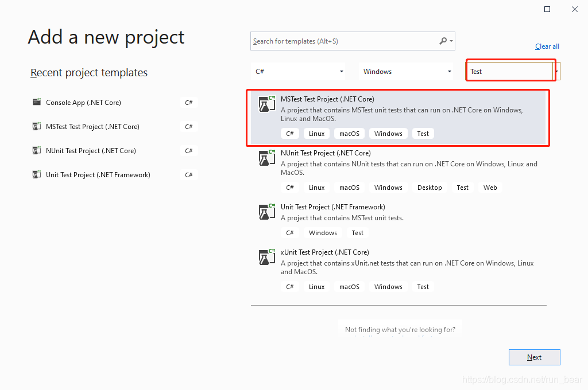Image resolution: width=588 pixels, height=390 pixels.
Task: Click the C# tag beside recent NUnit Test Project
Action: tap(188, 151)
